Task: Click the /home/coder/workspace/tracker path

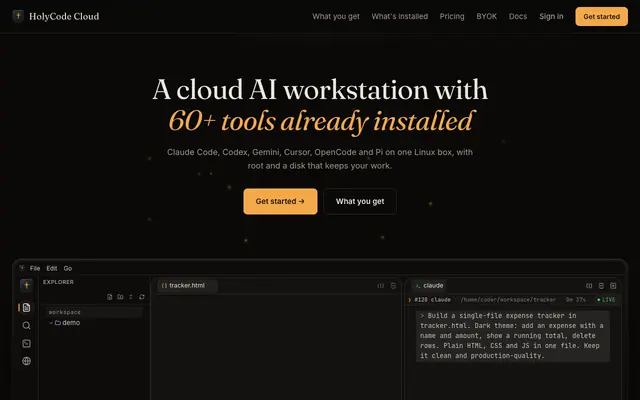Action: click(508, 300)
